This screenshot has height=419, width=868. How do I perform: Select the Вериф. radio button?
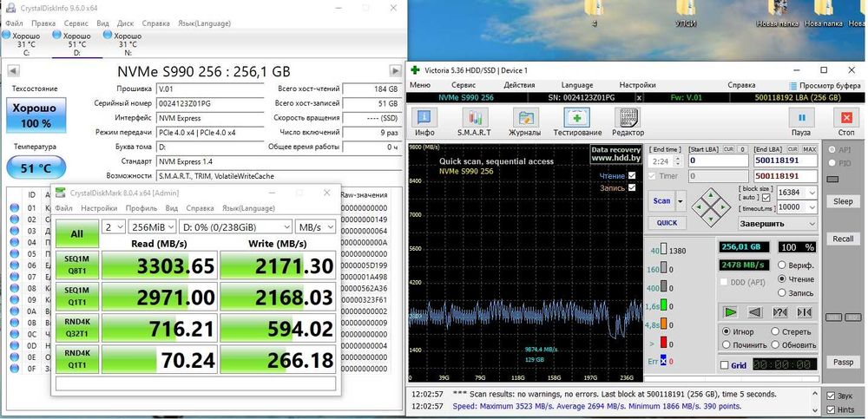pyautogui.click(x=782, y=265)
